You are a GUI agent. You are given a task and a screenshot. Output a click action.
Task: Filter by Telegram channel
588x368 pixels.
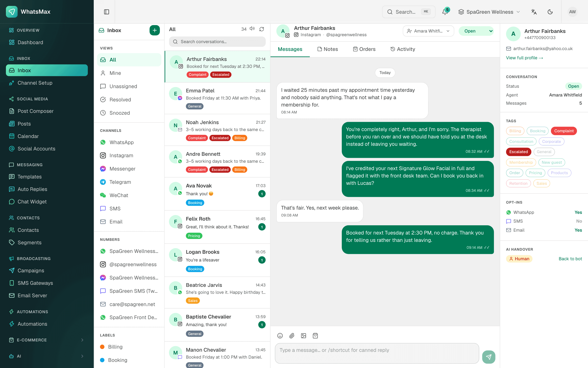coord(129,182)
